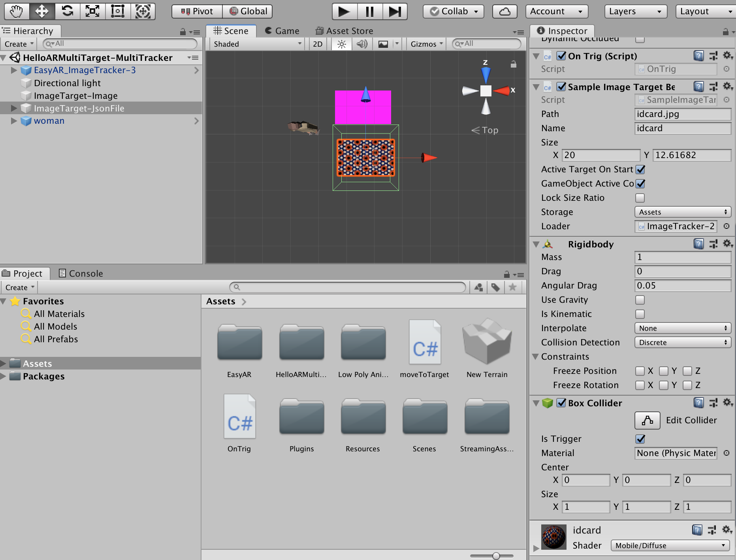Image resolution: width=736 pixels, height=560 pixels.
Task: Select the OnTrig script asset
Action: [x=239, y=423]
